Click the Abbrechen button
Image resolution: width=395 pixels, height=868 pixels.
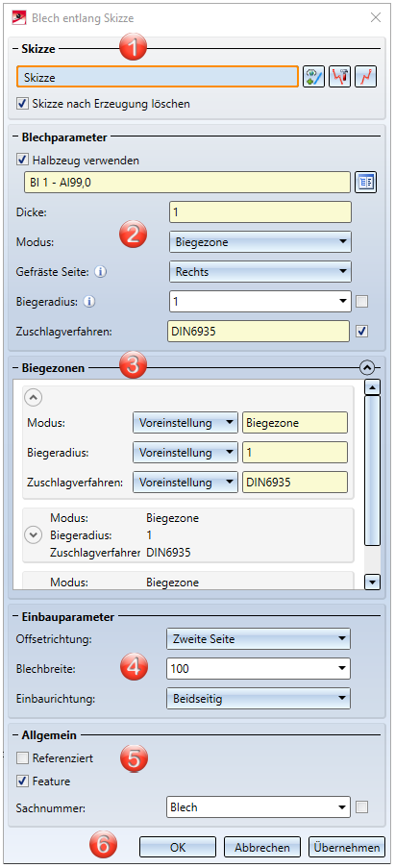[x=262, y=848]
